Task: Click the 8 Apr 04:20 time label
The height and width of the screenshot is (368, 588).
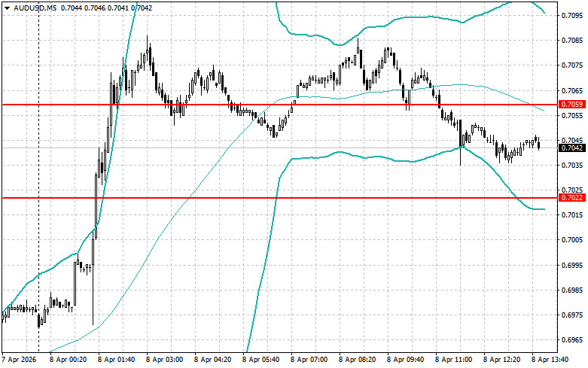Action: [x=212, y=360]
